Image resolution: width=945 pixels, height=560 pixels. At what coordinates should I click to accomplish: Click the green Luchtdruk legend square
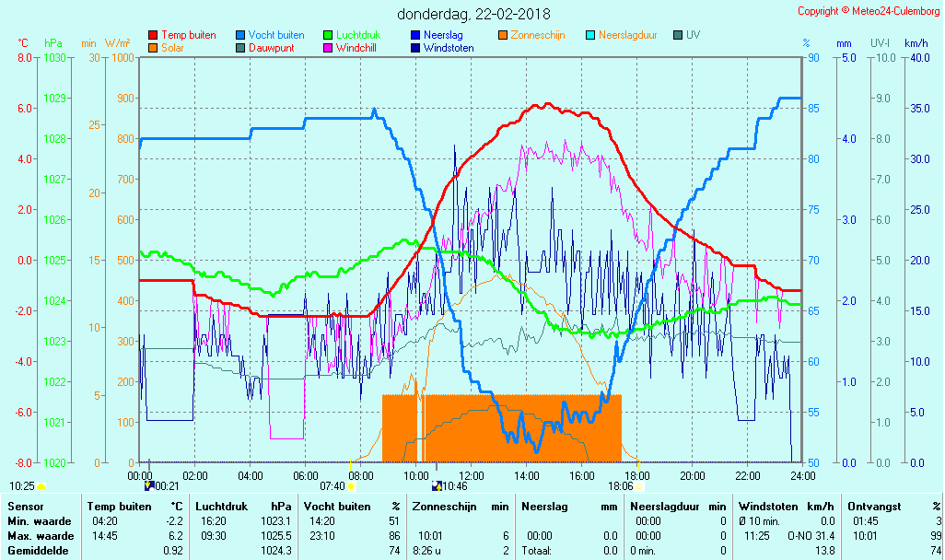(328, 35)
